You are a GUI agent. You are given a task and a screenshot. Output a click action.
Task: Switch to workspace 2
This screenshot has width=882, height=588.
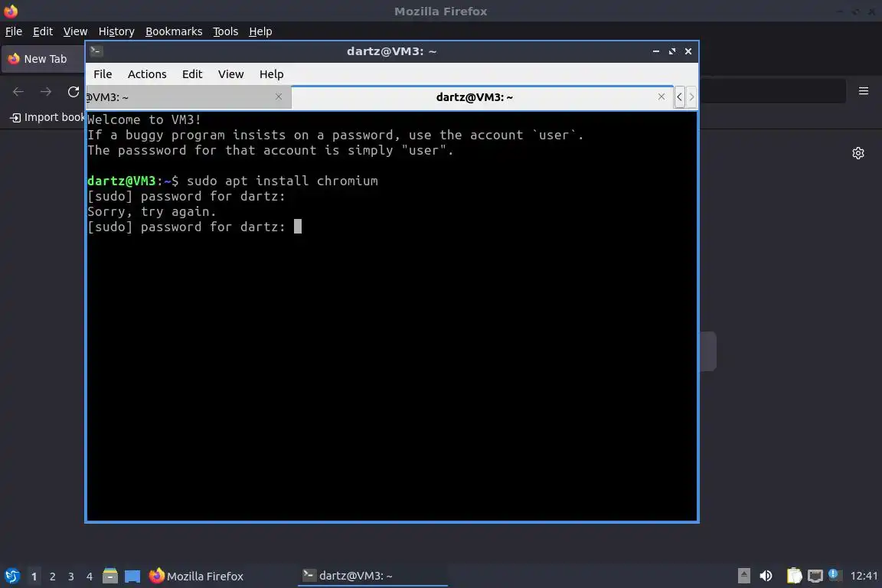coord(52,577)
